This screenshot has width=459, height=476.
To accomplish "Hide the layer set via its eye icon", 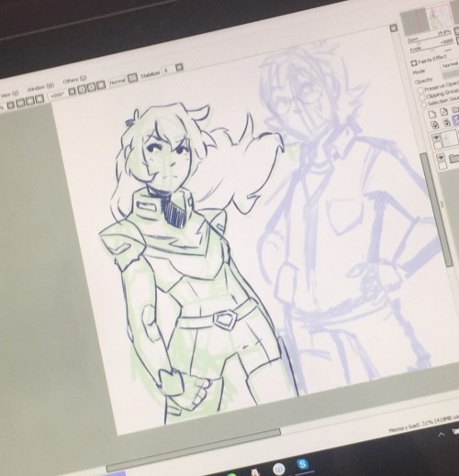I will pyautogui.click(x=441, y=158).
